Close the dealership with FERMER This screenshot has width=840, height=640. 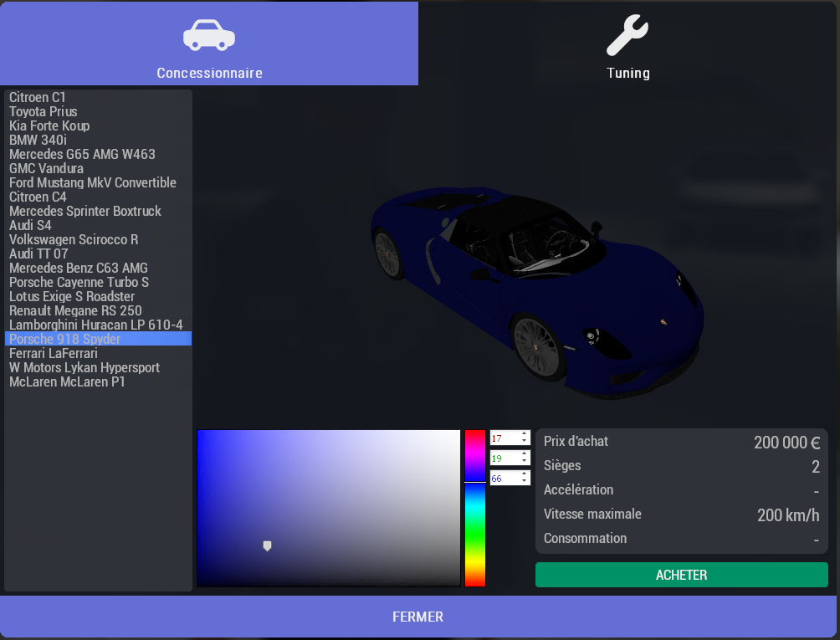(x=417, y=617)
